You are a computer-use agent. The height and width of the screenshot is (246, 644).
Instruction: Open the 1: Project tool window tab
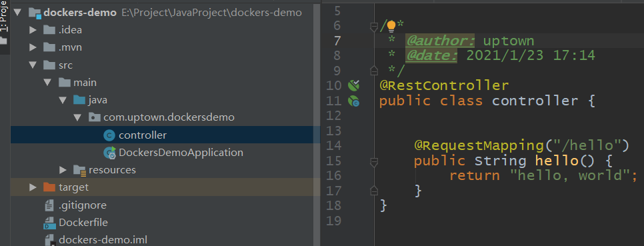click(x=4, y=17)
